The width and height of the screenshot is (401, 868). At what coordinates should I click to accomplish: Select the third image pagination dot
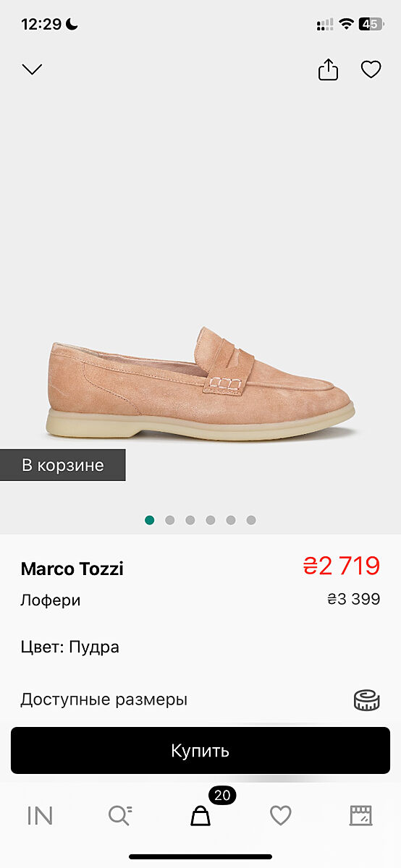pyautogui.click(x=190, y=520)
